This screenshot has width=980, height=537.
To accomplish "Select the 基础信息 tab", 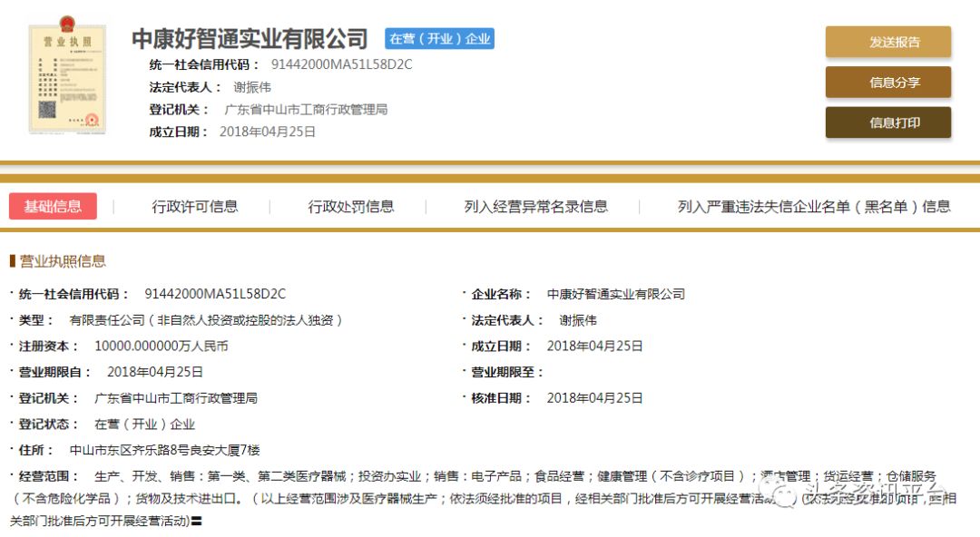I will [53, 206].
